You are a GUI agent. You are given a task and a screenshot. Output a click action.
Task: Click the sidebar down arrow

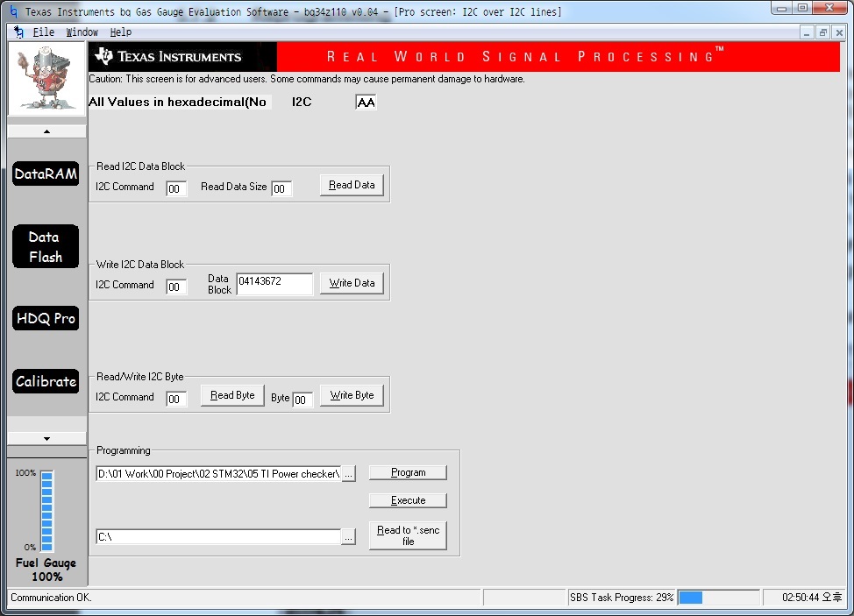[46, 439]
